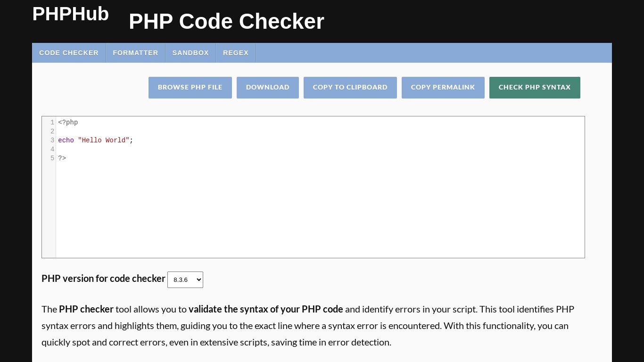Viewport: 644px width, 362px height.
Task: Open the Formatter menu item
Action: click(x=135, y=53)
